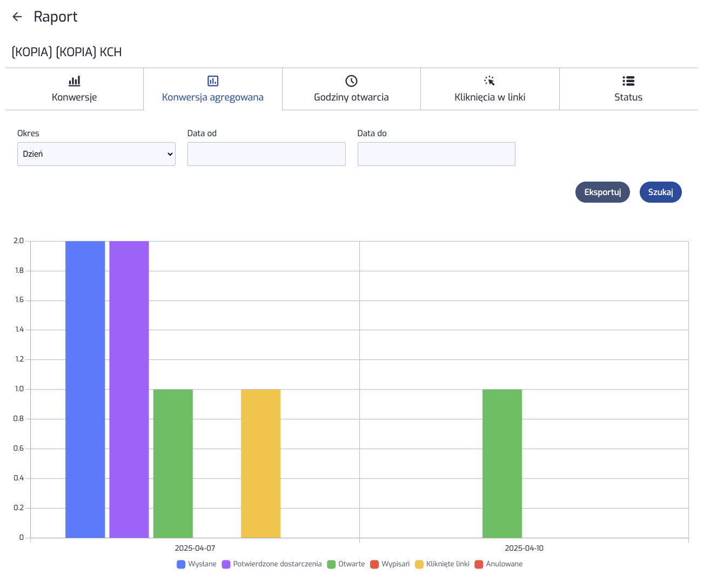Toggle the Wypisań red legend swatch
This screenshot has width=704, height=588.
(374, 564)
